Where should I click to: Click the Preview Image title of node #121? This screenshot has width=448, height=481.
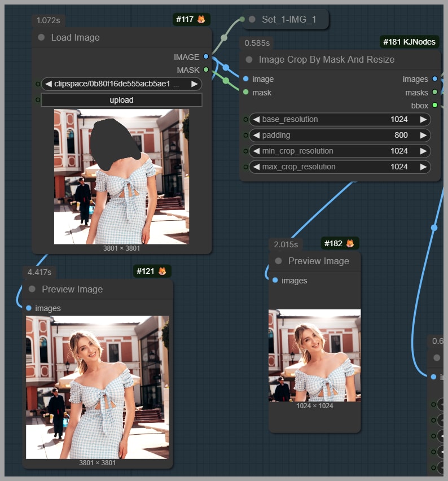point(72,289)
